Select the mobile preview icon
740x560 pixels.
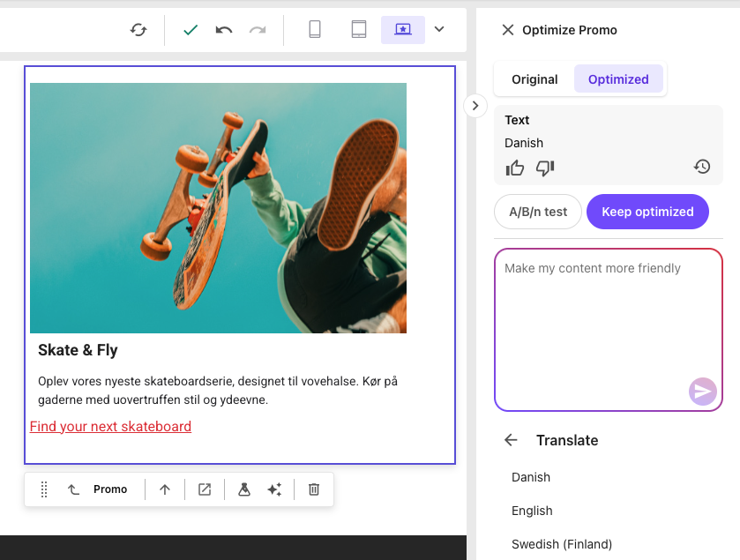[315, 29]
